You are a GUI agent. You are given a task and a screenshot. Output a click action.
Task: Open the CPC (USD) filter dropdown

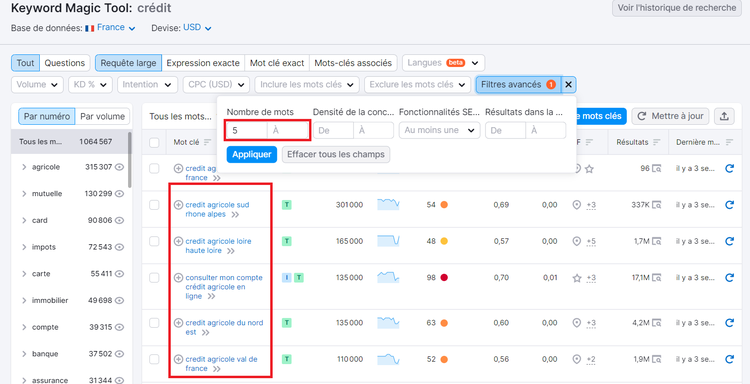pyautogui.click(x=216, y=85)
